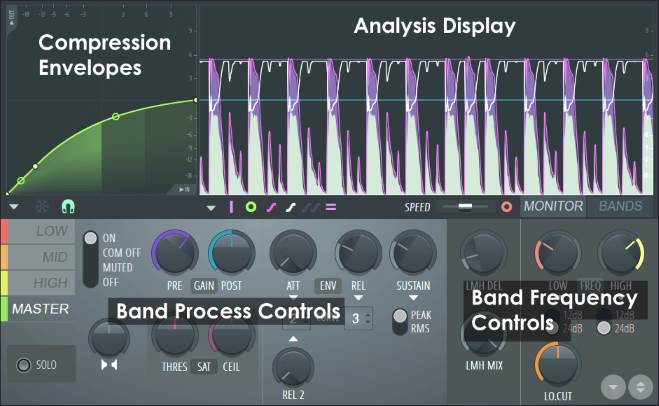
Task: Click the round down-arrow button at bottom right
Action: (613, 386)
